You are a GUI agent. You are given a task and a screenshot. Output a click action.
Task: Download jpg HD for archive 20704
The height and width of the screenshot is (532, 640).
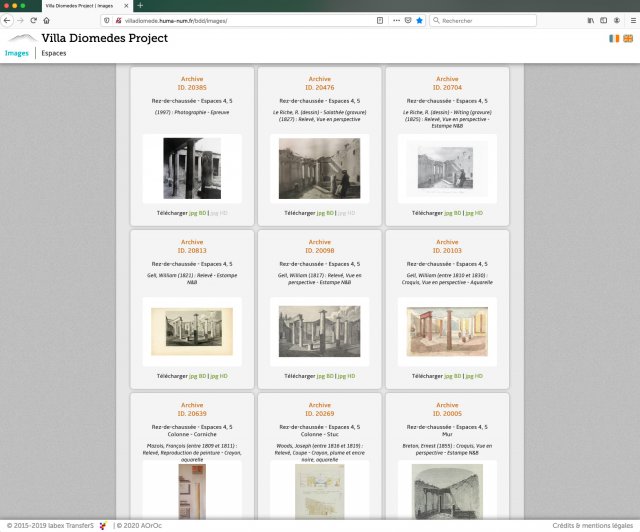(474, 213)
